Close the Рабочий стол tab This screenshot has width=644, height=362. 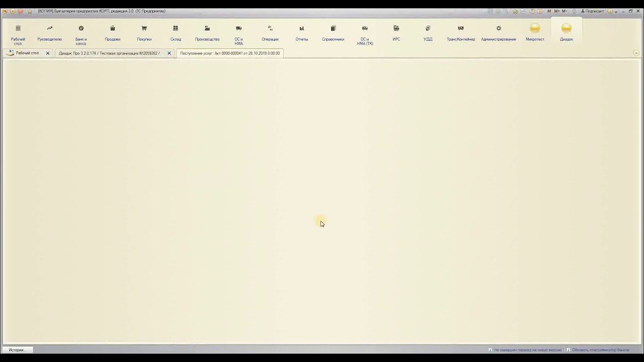48,53
